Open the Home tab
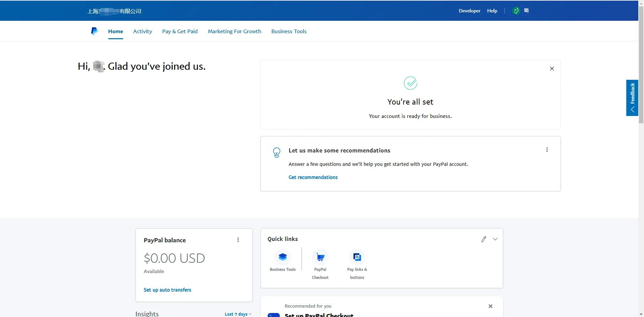Screen dimensions: 644x317 coord(115,31)
